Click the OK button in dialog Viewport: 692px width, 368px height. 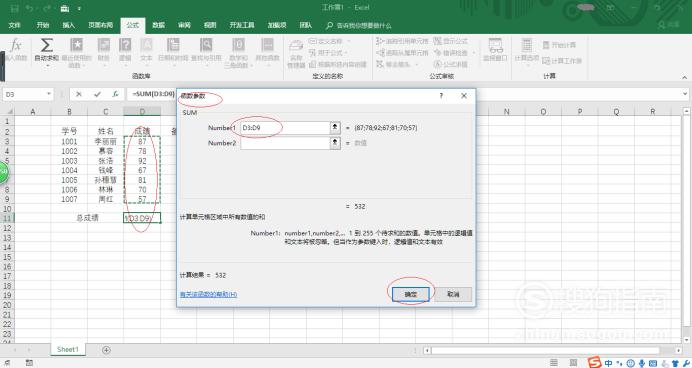(410, 294)
